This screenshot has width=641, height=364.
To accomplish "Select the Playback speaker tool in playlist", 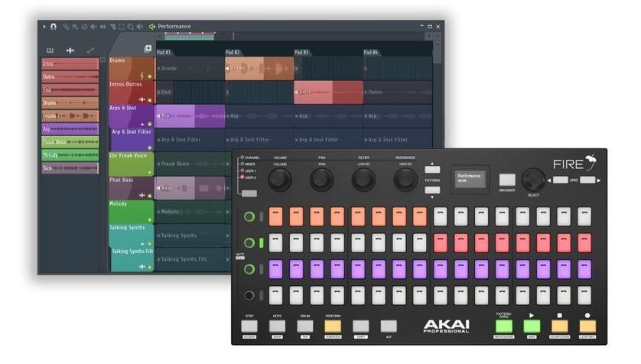I will click(x=140, y=27).
